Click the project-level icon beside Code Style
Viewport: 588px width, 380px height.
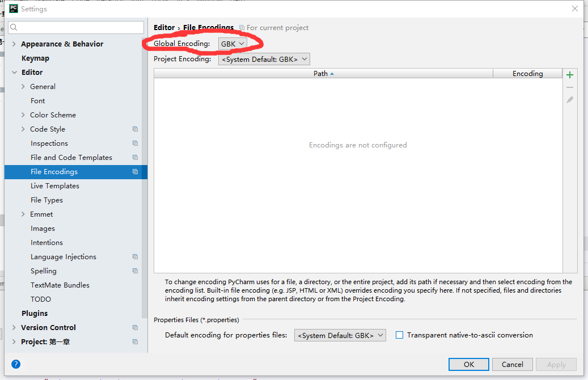[x=135, y=129]
